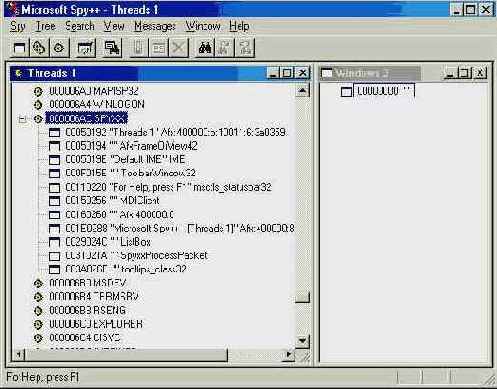Click the Log Messages toolbar icon
Viewport: 497px width, 389px height.
86,48
